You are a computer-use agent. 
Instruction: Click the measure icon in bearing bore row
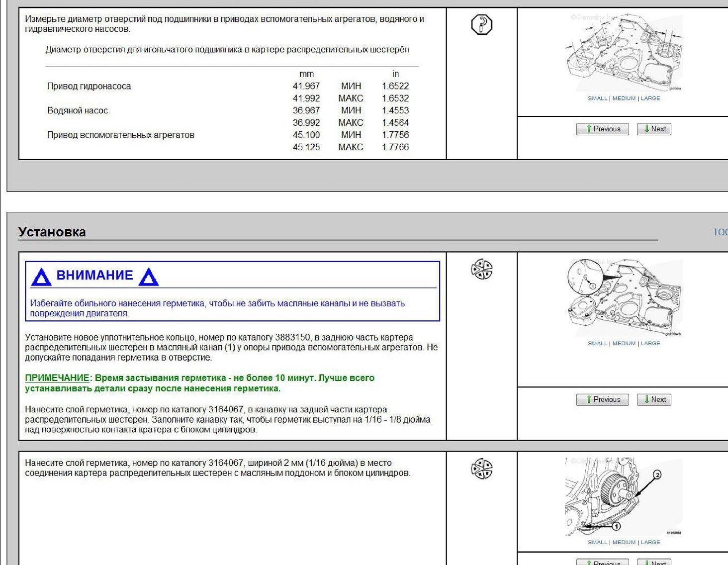(x=481, y=24)
